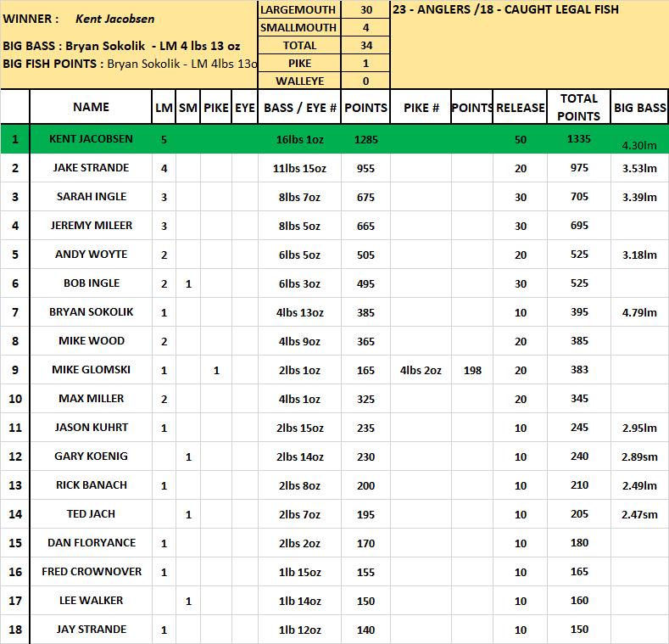Click the 3.39lm big bass cell
669x644 pixels.
coord(639,197)
